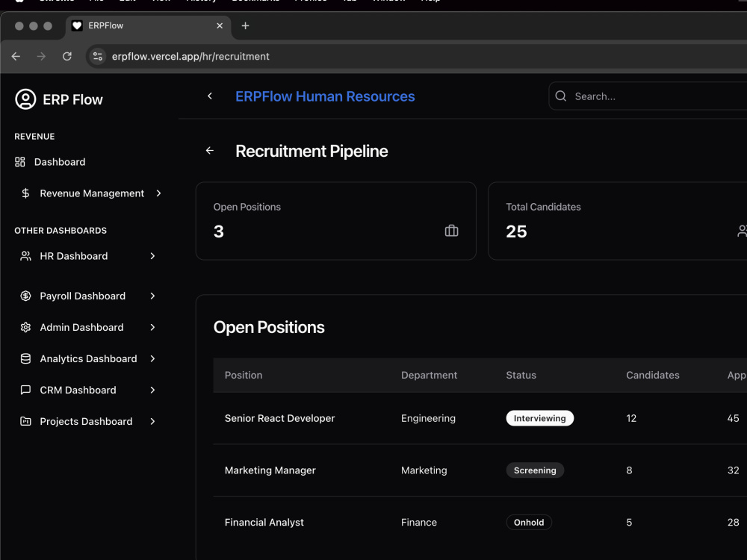The image size is (747, 560).
Task: Click the people icon in Total Candidates card
Action: click(x=743, y=231)
